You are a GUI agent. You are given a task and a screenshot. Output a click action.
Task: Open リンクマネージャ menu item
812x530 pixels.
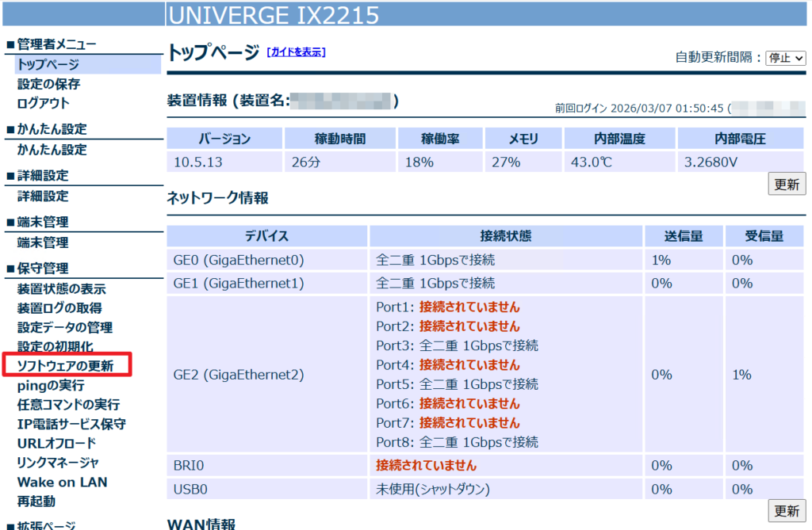point(58,463)
